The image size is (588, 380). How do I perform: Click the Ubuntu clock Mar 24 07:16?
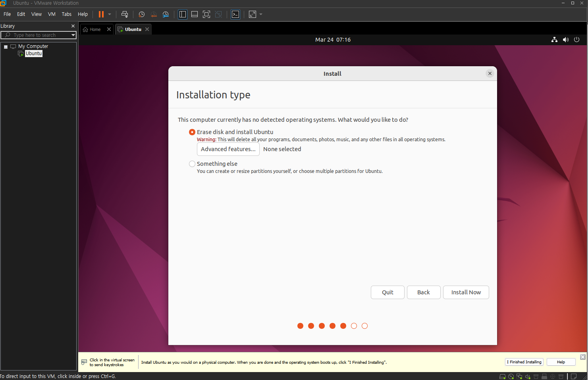333,40
